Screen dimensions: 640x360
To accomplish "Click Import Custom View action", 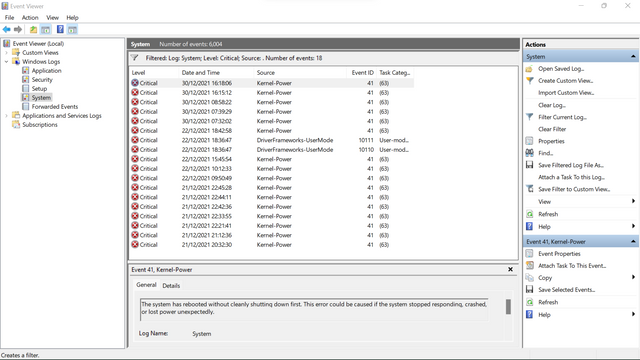I will [x=566, y=93].
